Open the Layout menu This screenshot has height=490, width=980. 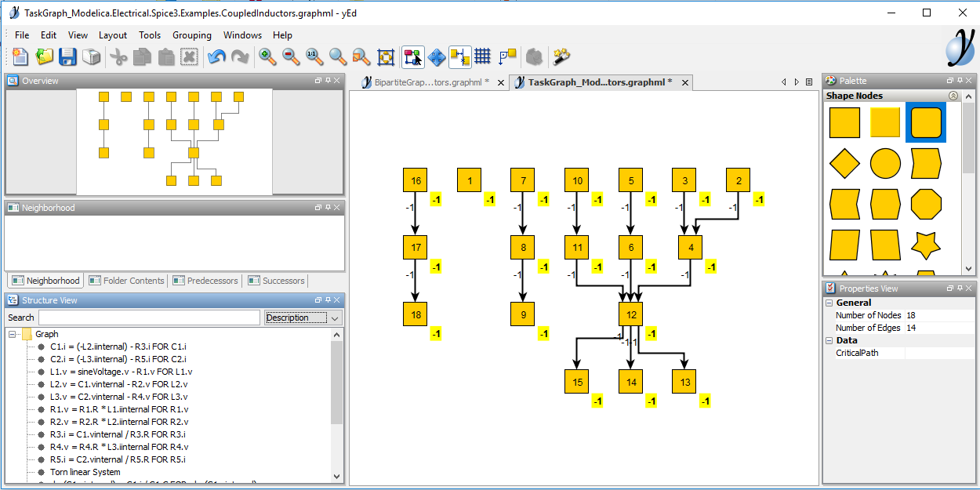113,35
